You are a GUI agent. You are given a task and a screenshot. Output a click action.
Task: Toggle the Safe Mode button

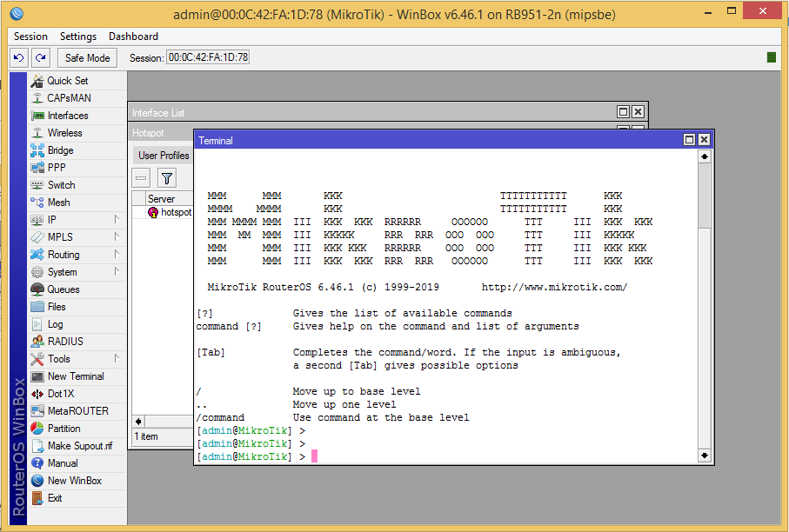coord(87,57)
